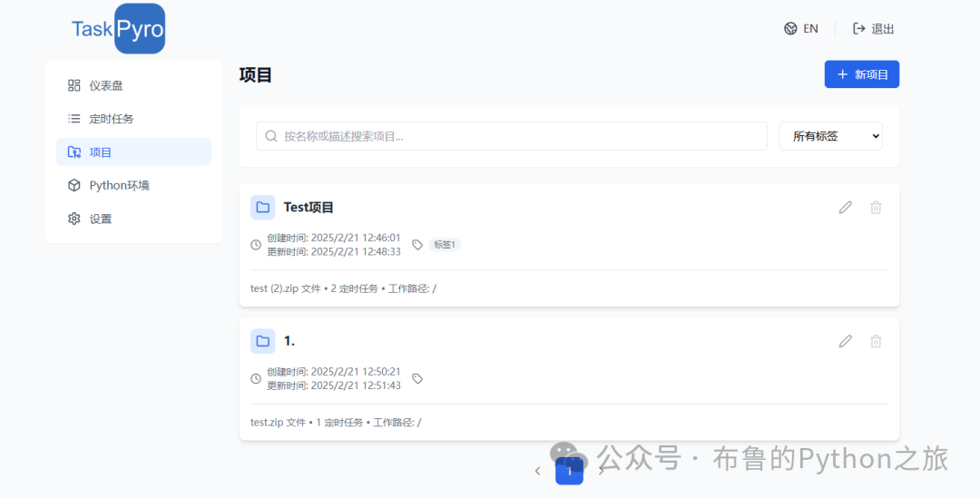Click 更新时间: 2025/2/21 12:51:43
This screenshot has height=498, width=980.
tap(334, 386)
